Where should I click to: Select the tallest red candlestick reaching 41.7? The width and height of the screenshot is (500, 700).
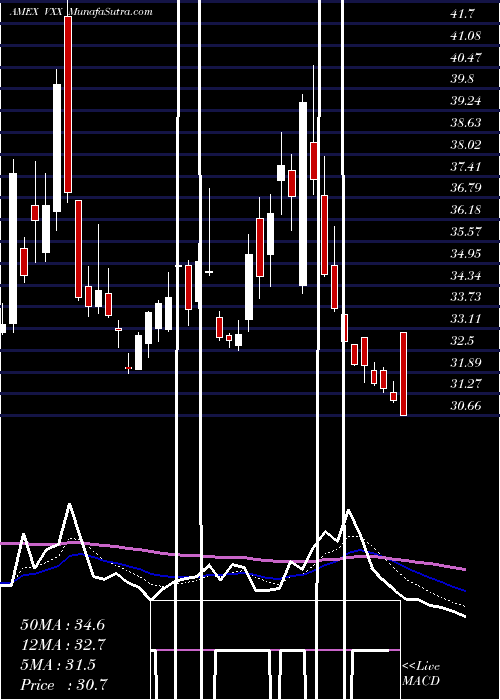coord(68,104)
